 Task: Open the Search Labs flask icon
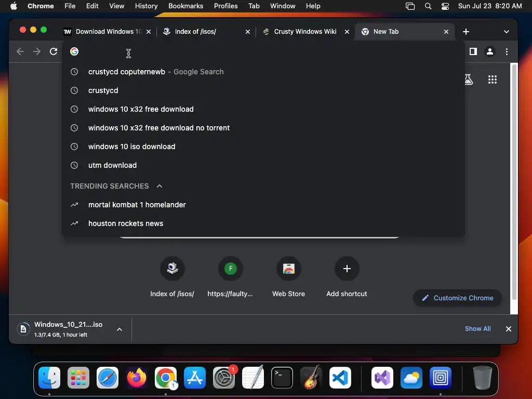469,79
